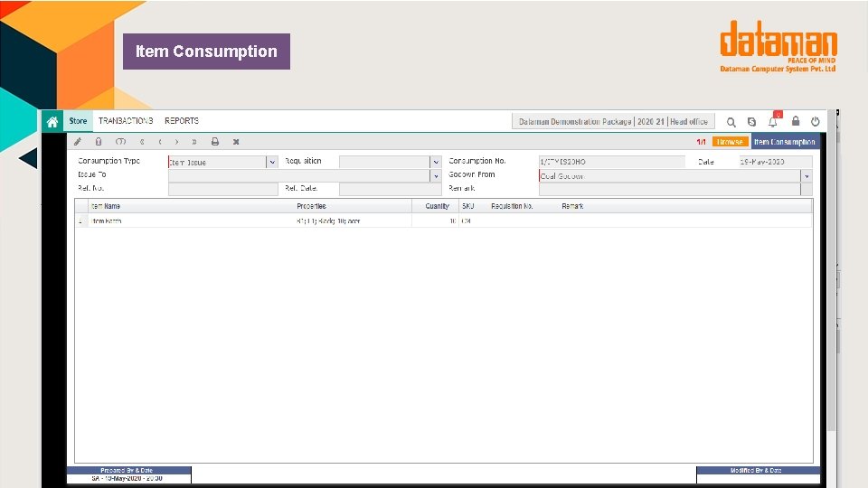Viewport: 868px width, 488px height.
Task: Click the properties cell of first row
Action: click(353, 221)
